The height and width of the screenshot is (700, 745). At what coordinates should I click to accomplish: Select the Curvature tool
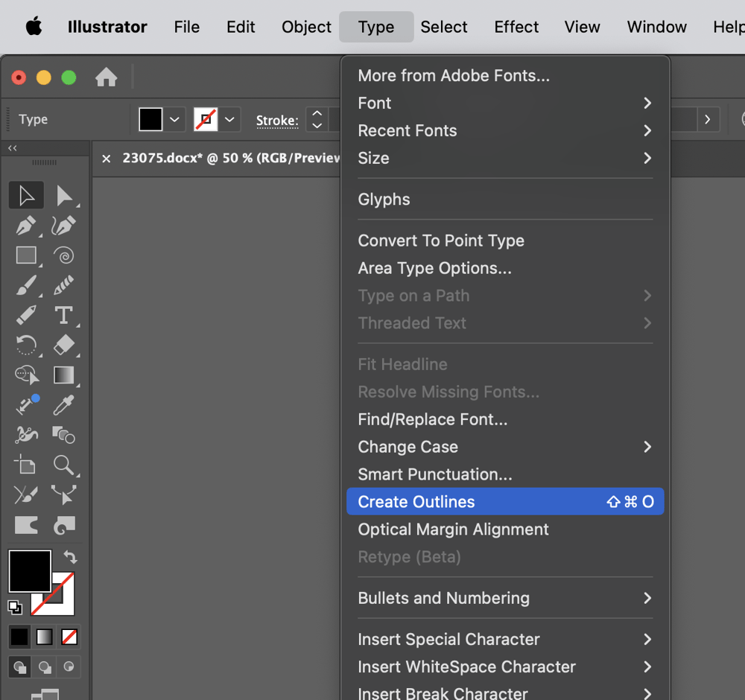pyautogui.click(x=63, y=226)
